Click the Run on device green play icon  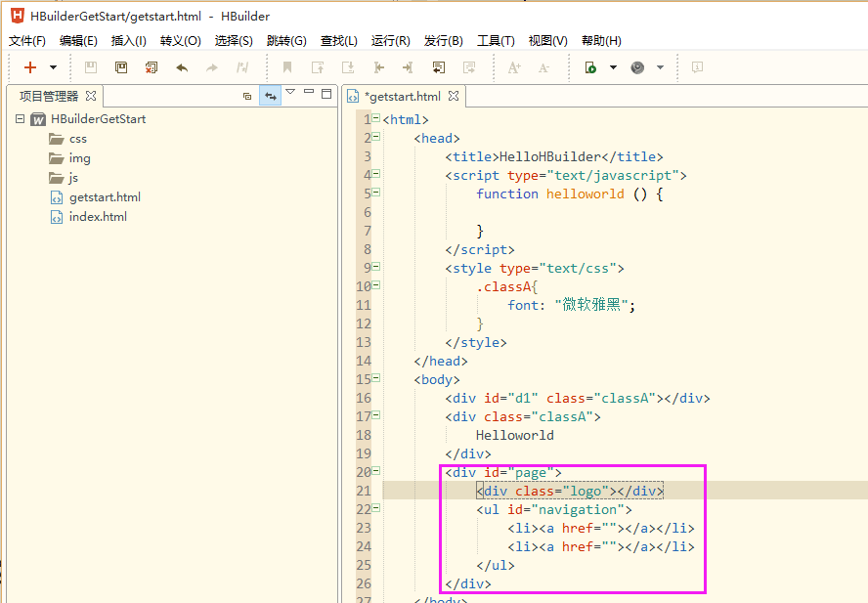590,67
